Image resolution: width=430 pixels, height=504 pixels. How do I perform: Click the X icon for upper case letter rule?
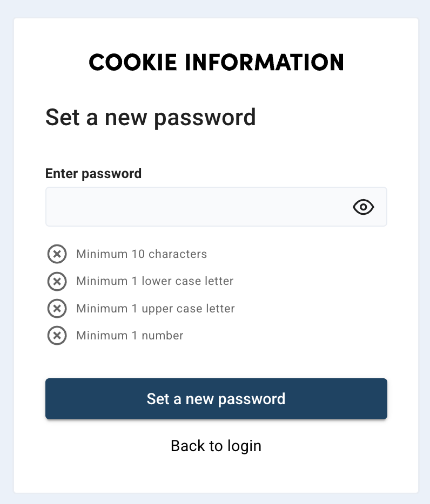pyautogui.click(x=57, y=308)
